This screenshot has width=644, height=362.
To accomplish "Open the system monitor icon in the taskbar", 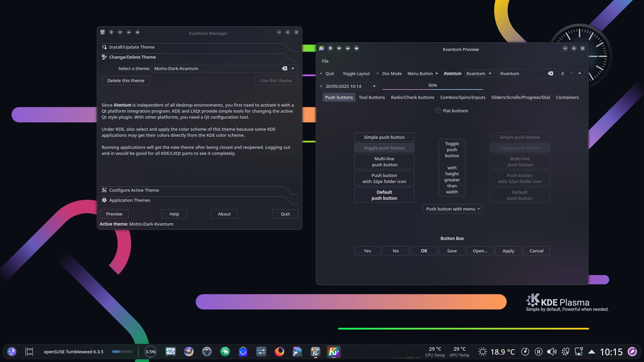I will [171, 352].
